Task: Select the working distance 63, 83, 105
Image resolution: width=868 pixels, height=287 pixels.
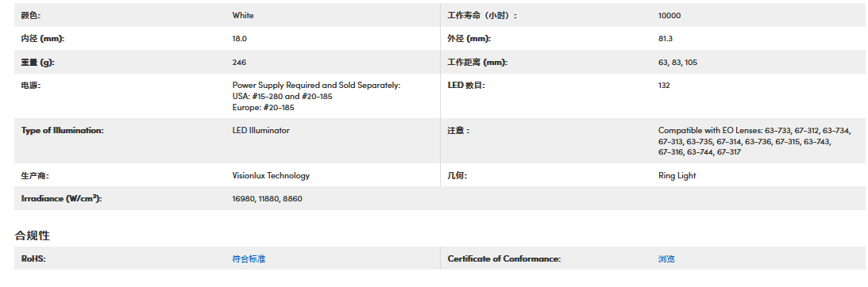Action: (x=677, y=63)
